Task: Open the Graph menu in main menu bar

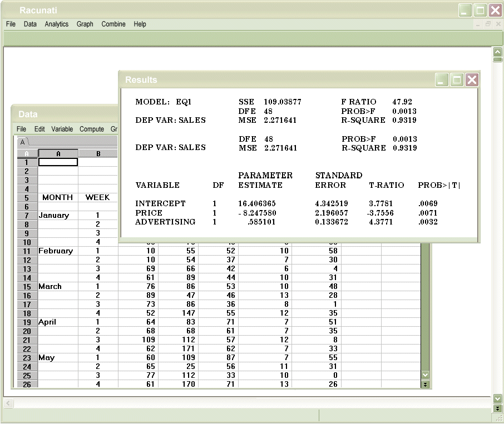Action: (x=85, y=24)
